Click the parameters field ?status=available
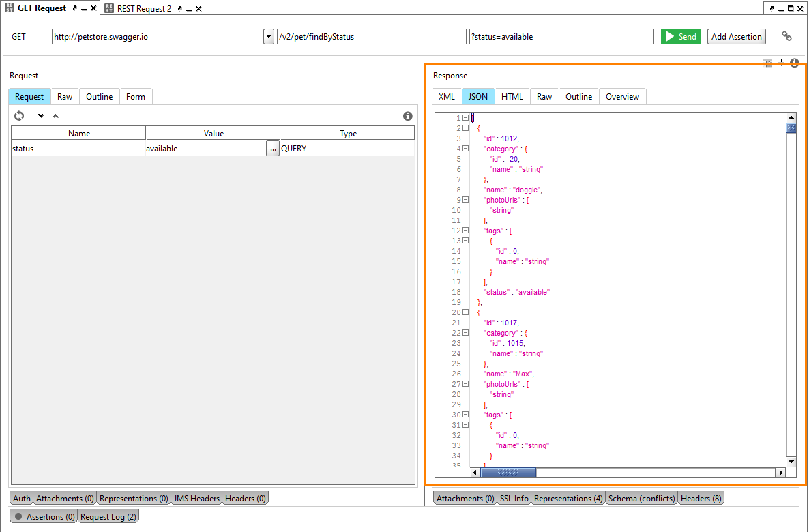Viewport: 809px width, 532px height. (x=561, y=37)
